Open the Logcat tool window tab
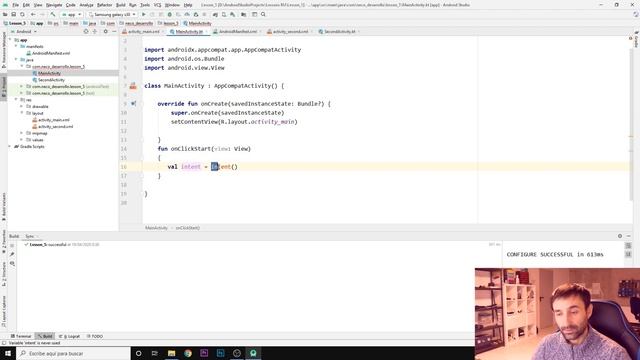This screenshot has width=640, height=360. 69,336
